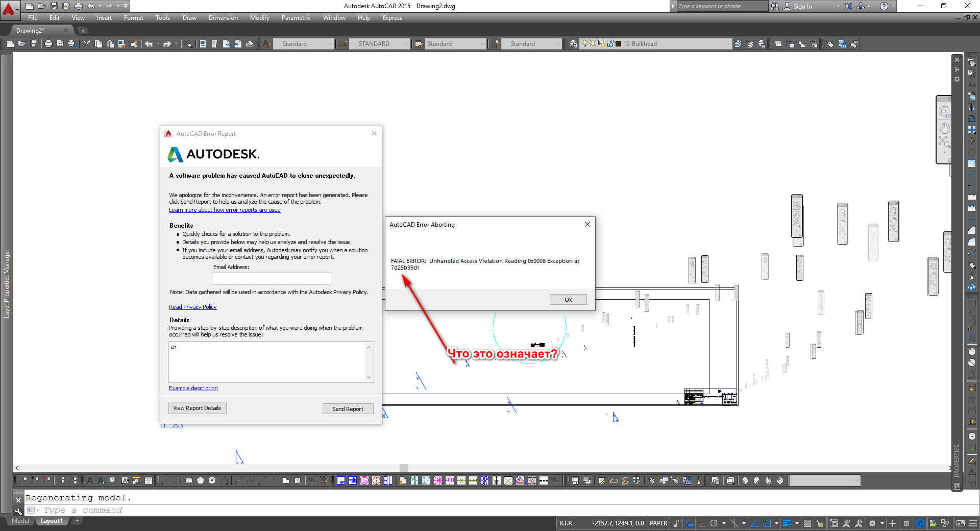Toggle Selection Cycling in the status bar
The image size is (980, 531).
pyautogui.click(x=820, y=523)
